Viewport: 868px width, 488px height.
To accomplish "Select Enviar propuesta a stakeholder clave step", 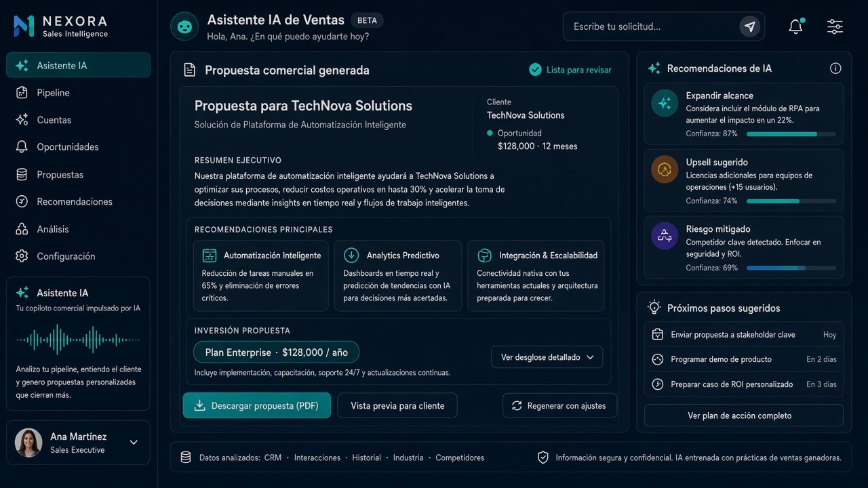I will point(744,335).
